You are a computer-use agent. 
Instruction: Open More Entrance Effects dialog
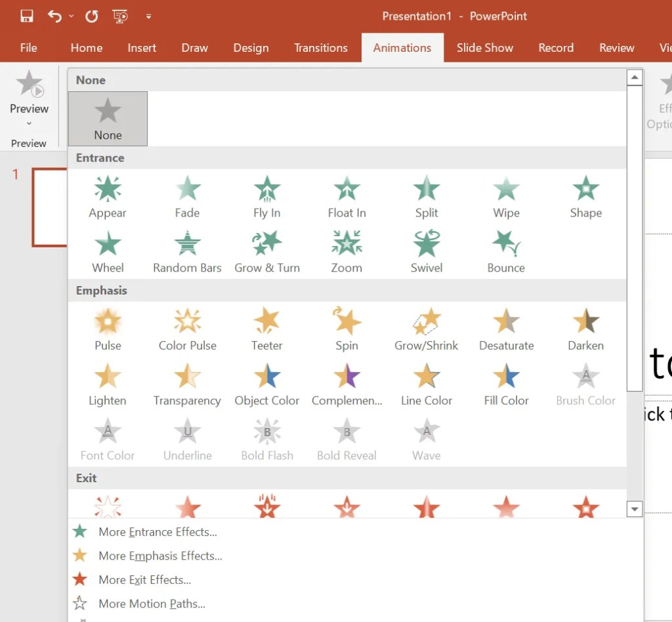pyautogui.click(x=157, y=532)
